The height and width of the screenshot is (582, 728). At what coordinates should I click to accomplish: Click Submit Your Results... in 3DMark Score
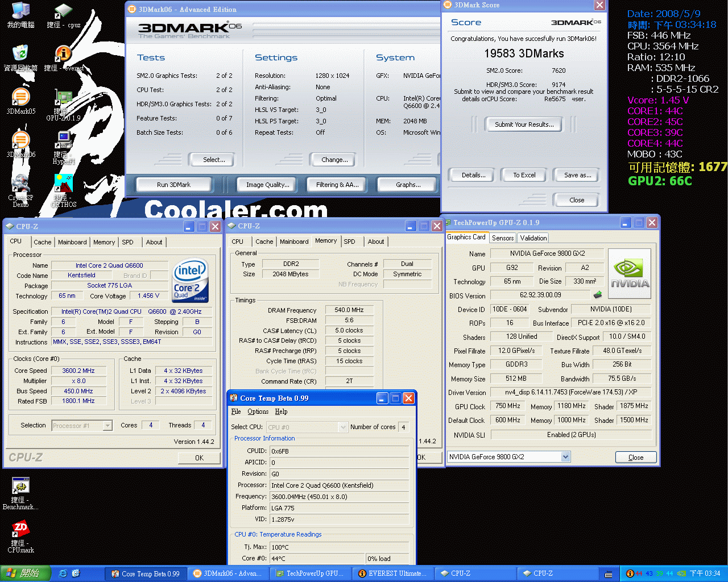(x=524, y=124)
